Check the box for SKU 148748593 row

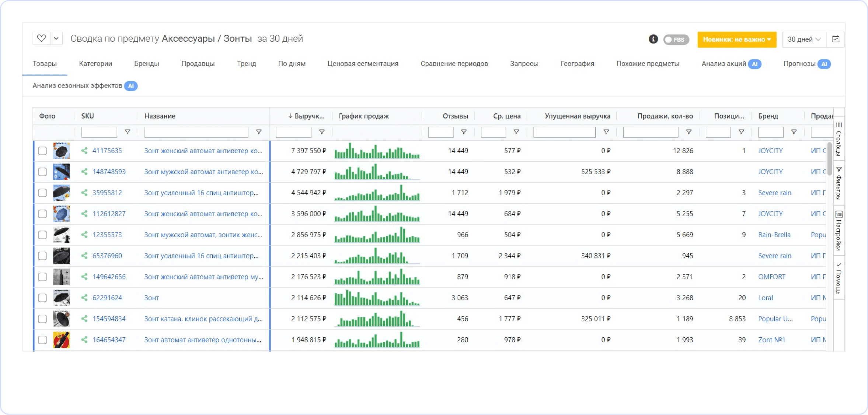42,172
